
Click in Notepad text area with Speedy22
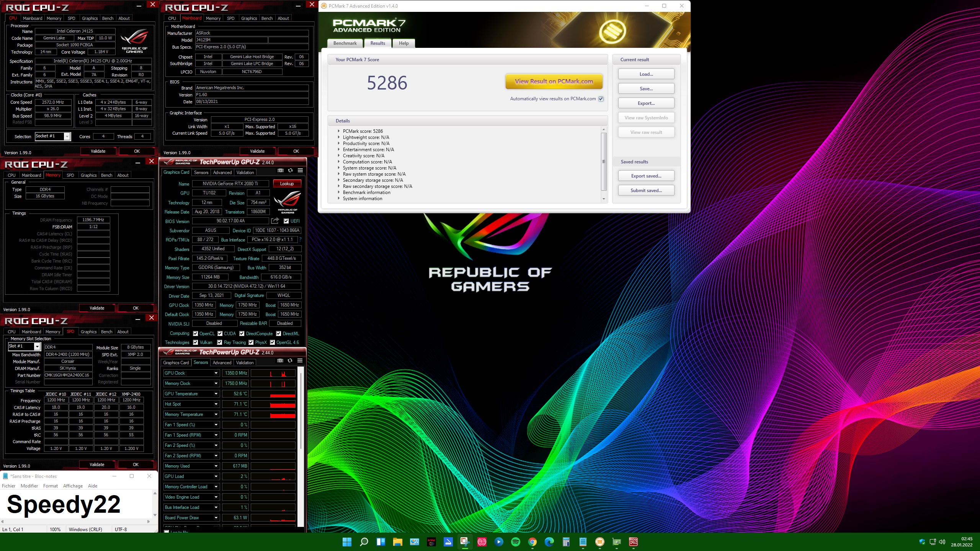pyautogui.click(x=76, y=504)
